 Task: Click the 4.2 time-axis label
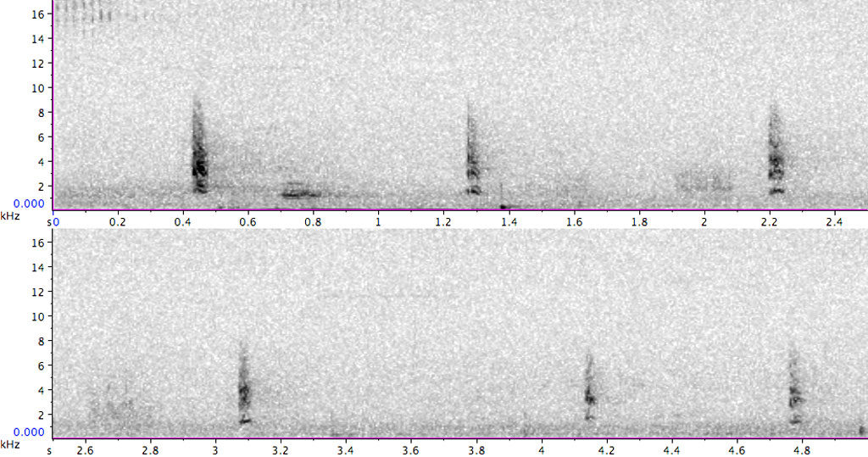point(607,451)
